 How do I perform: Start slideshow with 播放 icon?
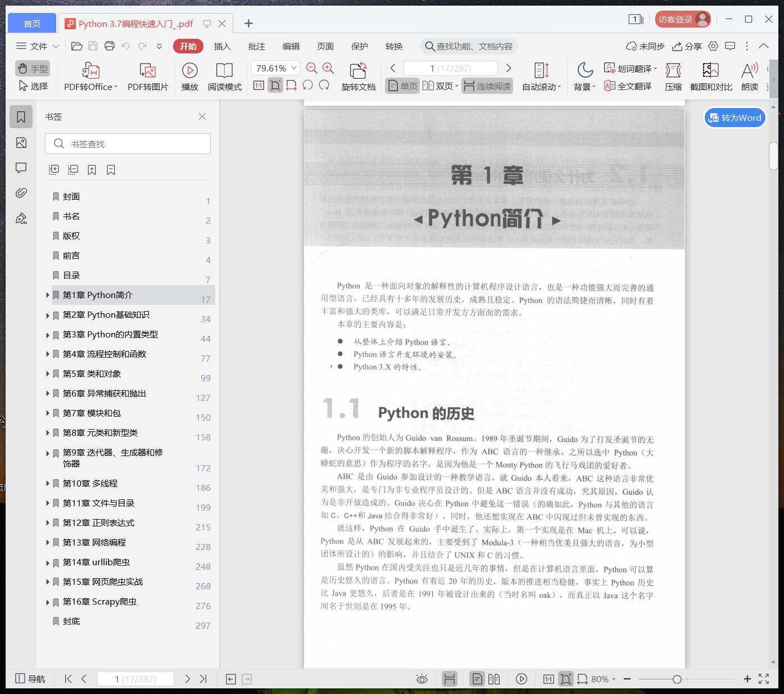[x=190, y=76]
